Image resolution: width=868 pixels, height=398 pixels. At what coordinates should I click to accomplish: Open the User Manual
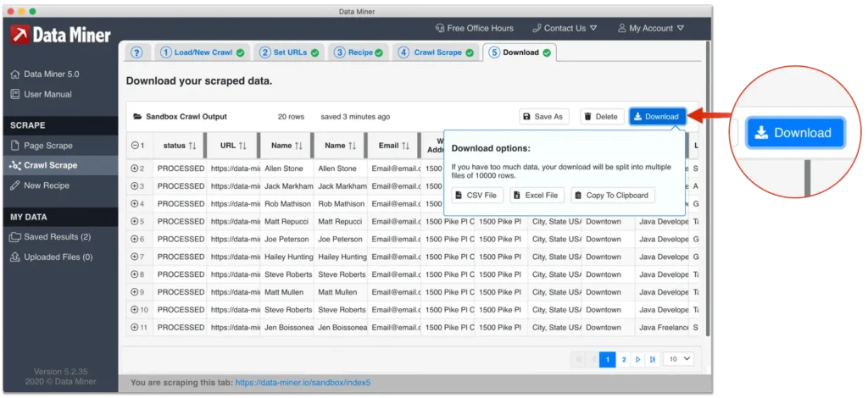(41, 94)
